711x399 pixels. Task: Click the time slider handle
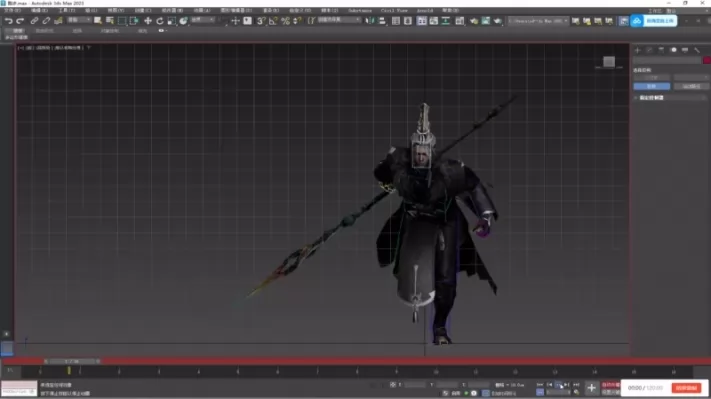pyautogui.click(x=72, y=361)
